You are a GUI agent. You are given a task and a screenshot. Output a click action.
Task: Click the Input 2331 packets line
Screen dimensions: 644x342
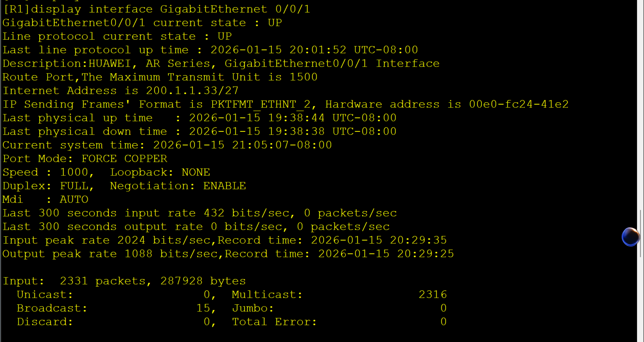pos(124,281)
